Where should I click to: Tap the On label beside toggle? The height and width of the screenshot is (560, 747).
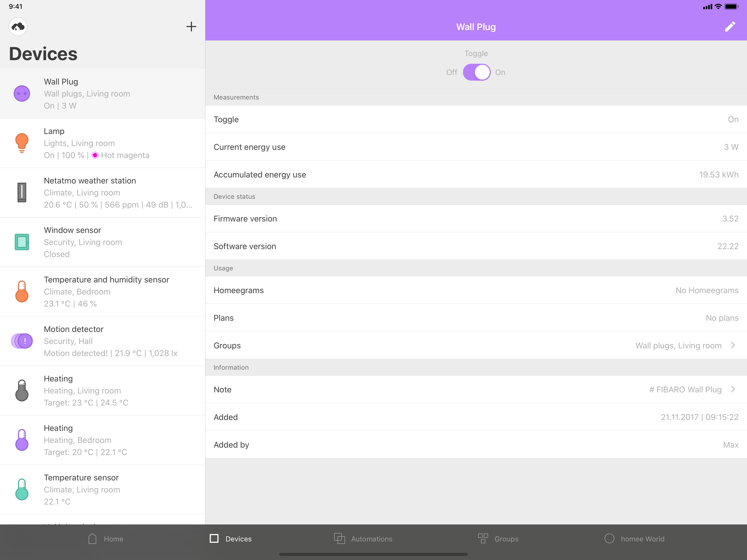tap(500, 72)
